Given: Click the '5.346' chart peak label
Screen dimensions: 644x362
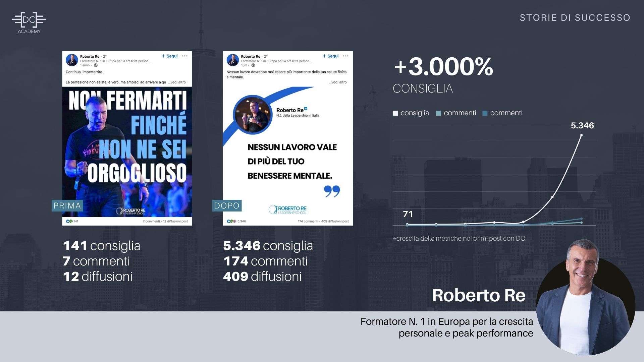Looking at the screenshot, I should pos(582,126).
